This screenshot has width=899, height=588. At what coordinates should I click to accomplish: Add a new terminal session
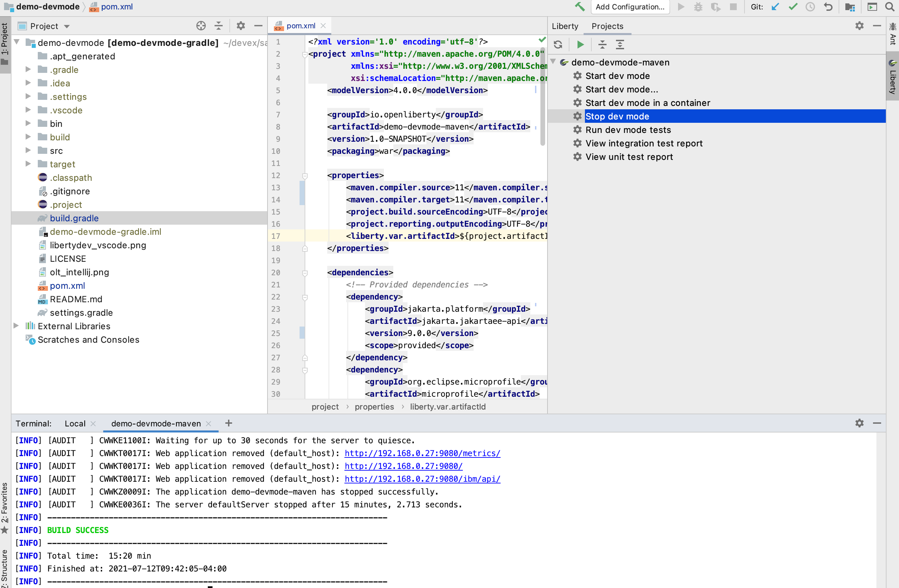(x=228, y=423)
